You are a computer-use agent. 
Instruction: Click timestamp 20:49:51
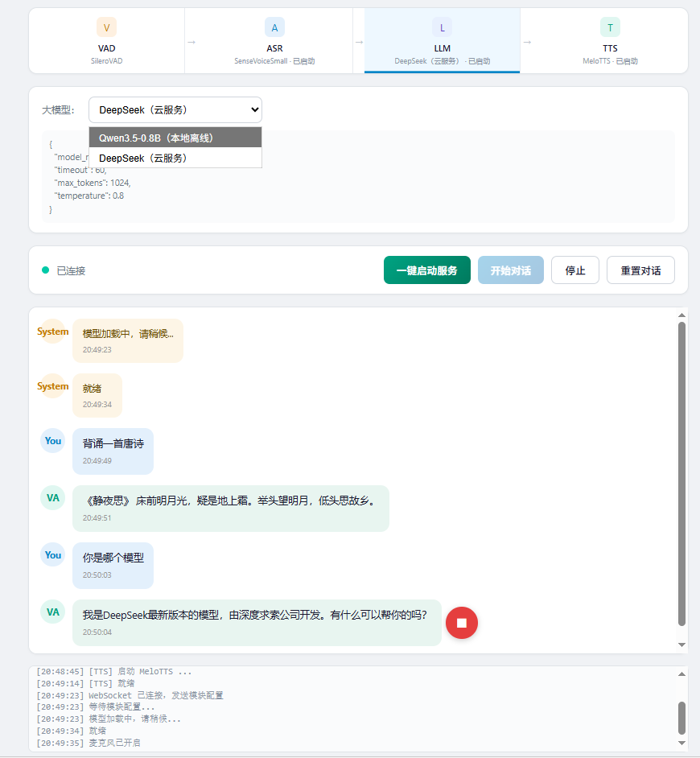click(97, 517)
